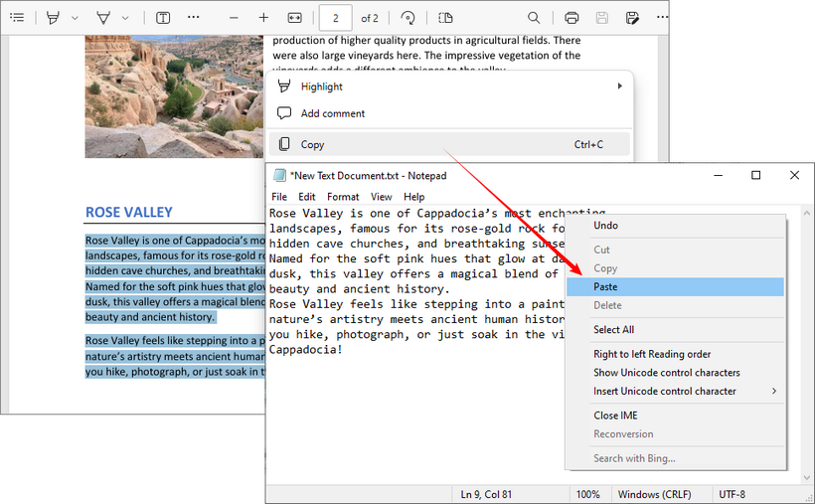This screenshot has width=815, height=504.
Task: Expand the Highlight submenu arrow
Action: pos(619,85)
